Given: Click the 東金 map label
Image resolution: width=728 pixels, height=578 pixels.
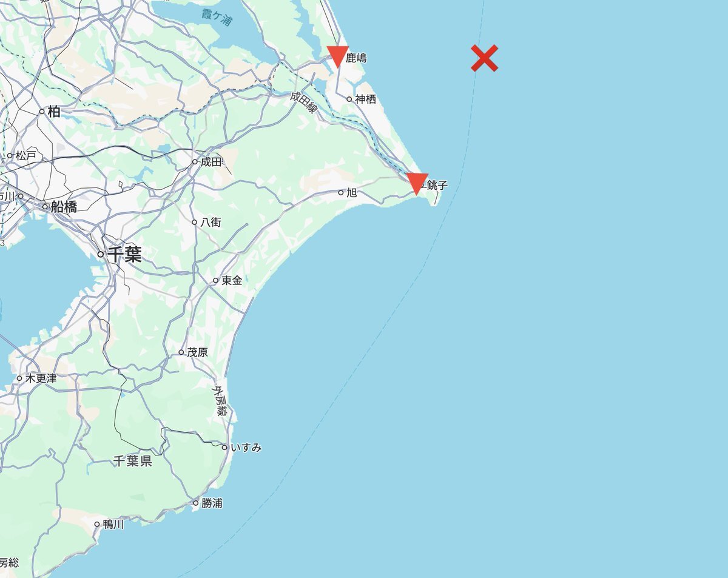Looking at the screenshot, I should (232, 280).
